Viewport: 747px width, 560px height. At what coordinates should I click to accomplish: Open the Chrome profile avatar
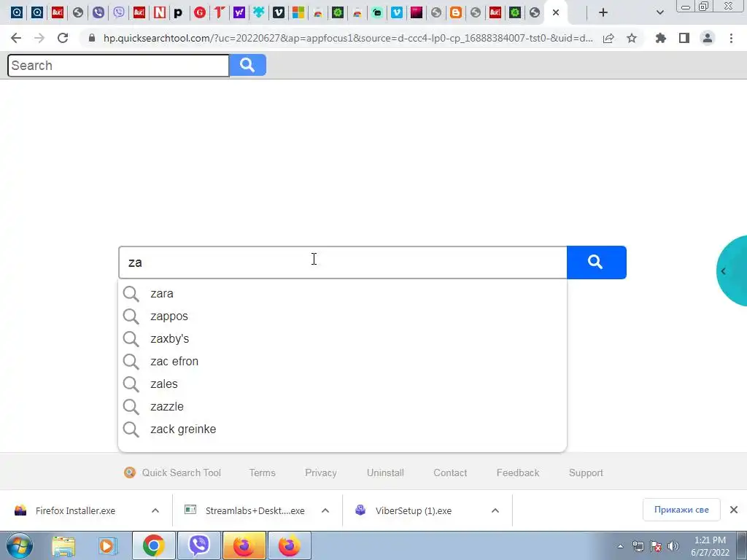tap(708, 38)
